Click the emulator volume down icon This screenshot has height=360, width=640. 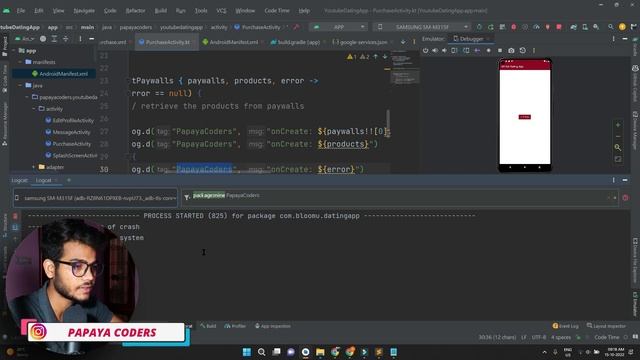[x=444, y=51]
